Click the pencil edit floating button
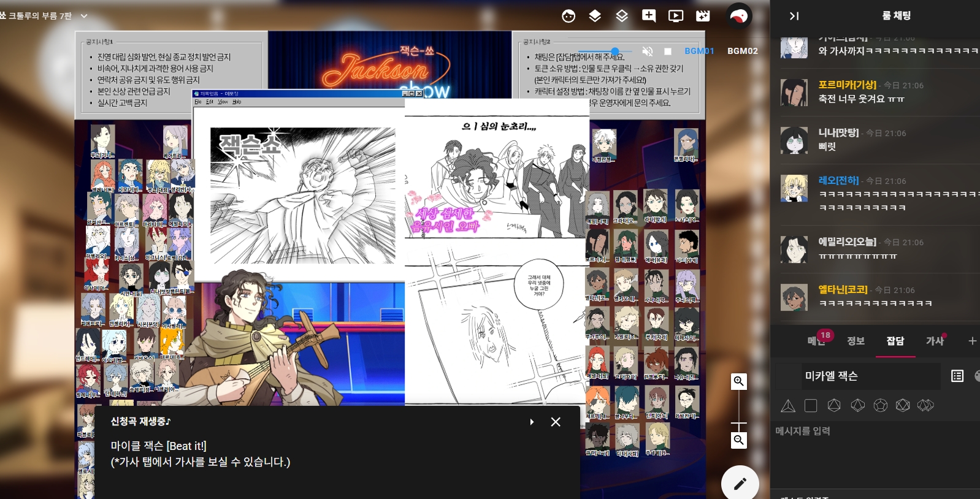980x499 pixels. [740, 484]
